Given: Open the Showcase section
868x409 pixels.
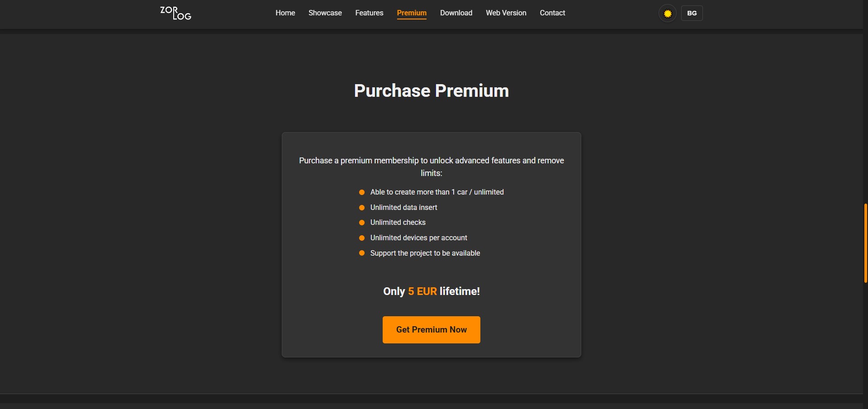Looking at the screenshot, I should click(x=325, y=13).
